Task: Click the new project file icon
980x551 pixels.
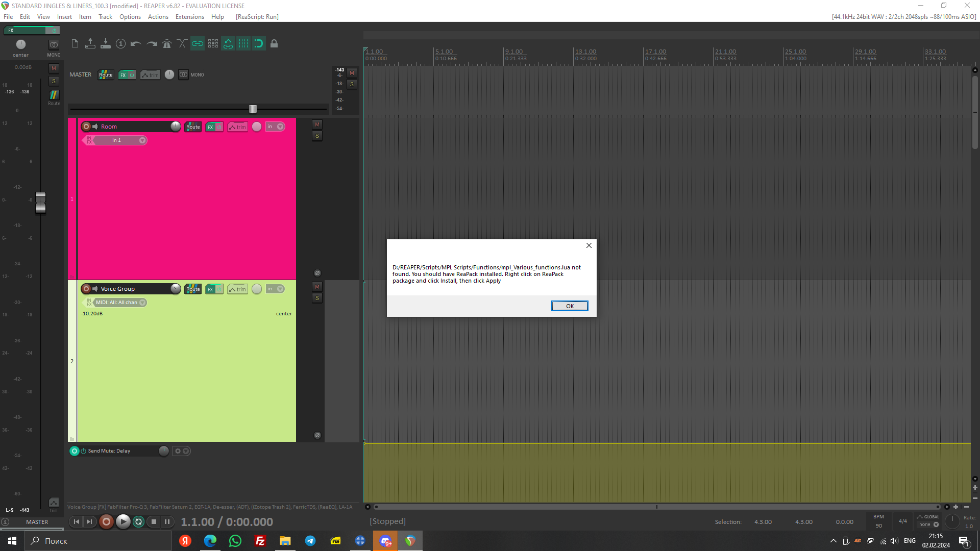Action: tap(75, 44)
